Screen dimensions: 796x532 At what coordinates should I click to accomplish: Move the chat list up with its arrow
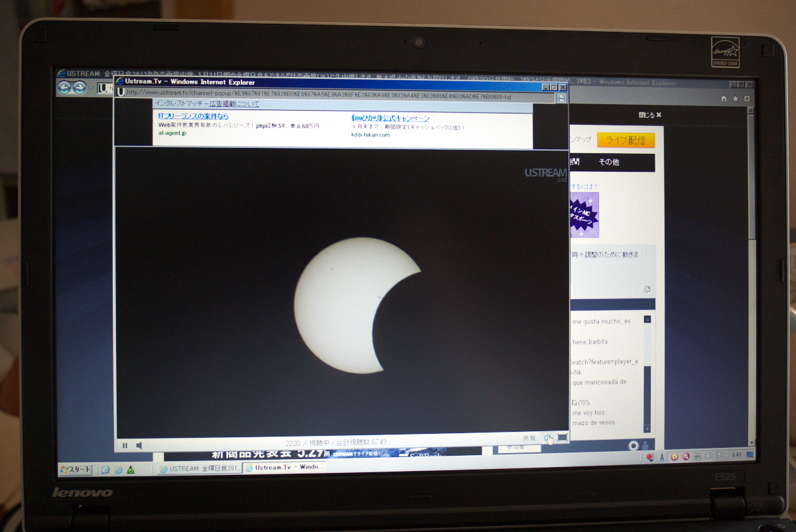pos(647,319)
